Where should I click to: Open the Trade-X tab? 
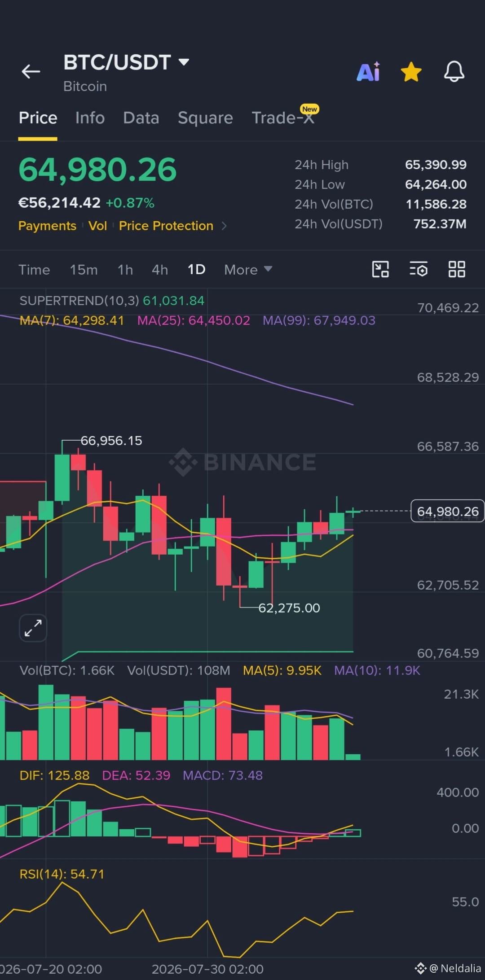click(x=283, y=118)
